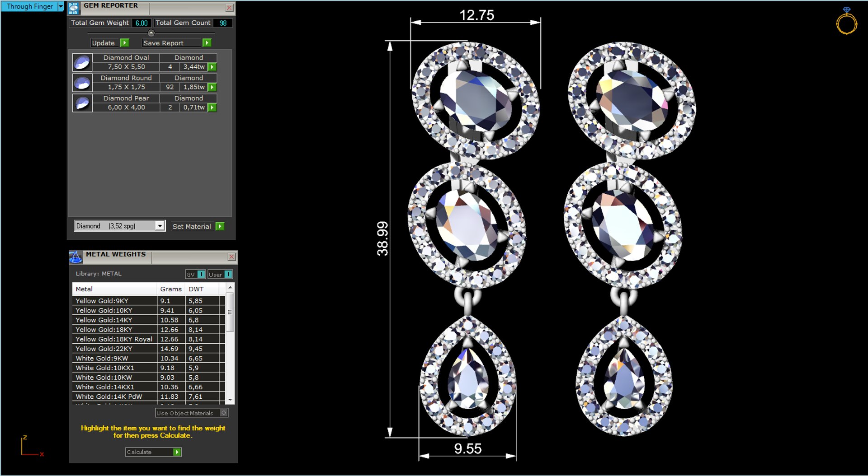Close the Gem Reporter panel
The height and width of the screenshot is (476, 868).
(x=229, y=8)
